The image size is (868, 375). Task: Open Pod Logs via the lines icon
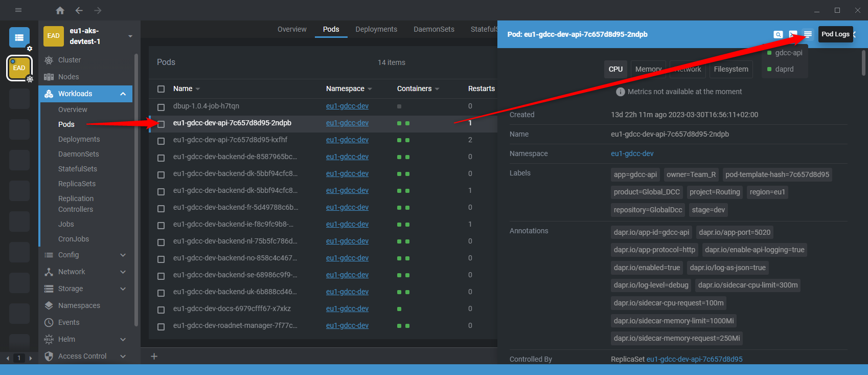point(808,34)
